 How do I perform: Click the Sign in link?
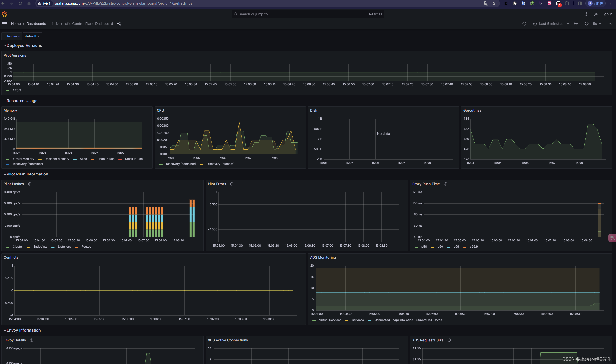pyautogui.click(x=606, y=14)
